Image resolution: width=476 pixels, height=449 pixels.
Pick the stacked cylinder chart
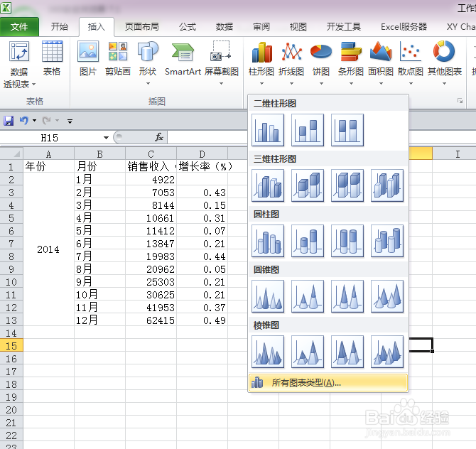pyautogui.click(x=308, y=241)
